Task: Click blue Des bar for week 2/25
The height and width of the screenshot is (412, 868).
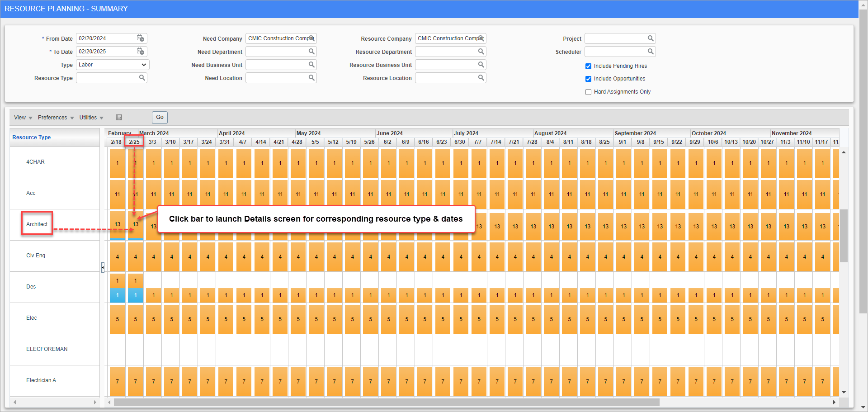Action: [136, 295]
